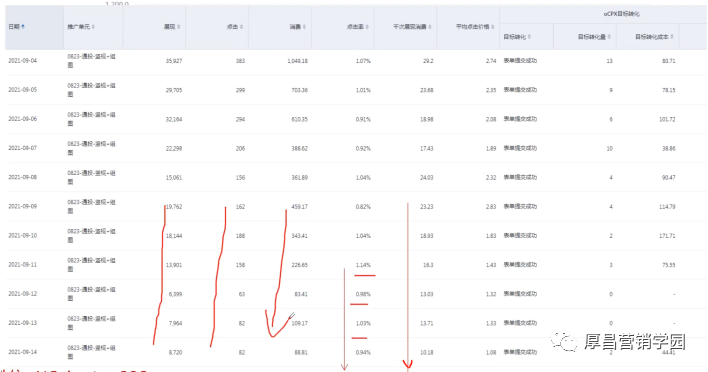The height and width of the screenshot is (372, 708).
Task: Click the click rate 1.01%
Action: coord(363,90)
